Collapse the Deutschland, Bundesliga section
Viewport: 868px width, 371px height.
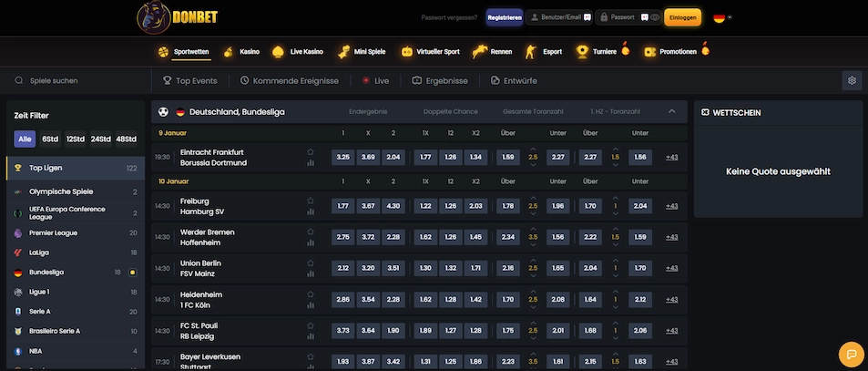(671, 112)
